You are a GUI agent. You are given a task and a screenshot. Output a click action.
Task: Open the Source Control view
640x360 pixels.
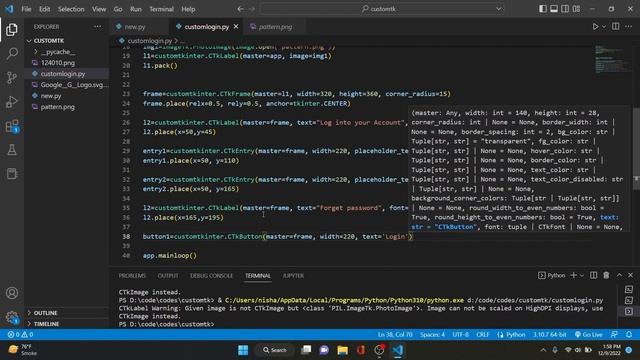12,78
